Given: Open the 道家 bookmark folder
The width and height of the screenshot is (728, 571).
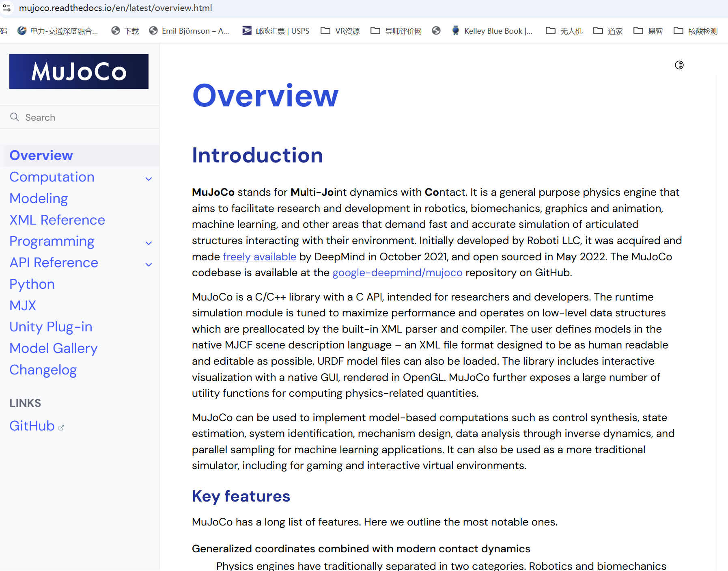Looking at the screenshot, I should [x=608, y=31].
